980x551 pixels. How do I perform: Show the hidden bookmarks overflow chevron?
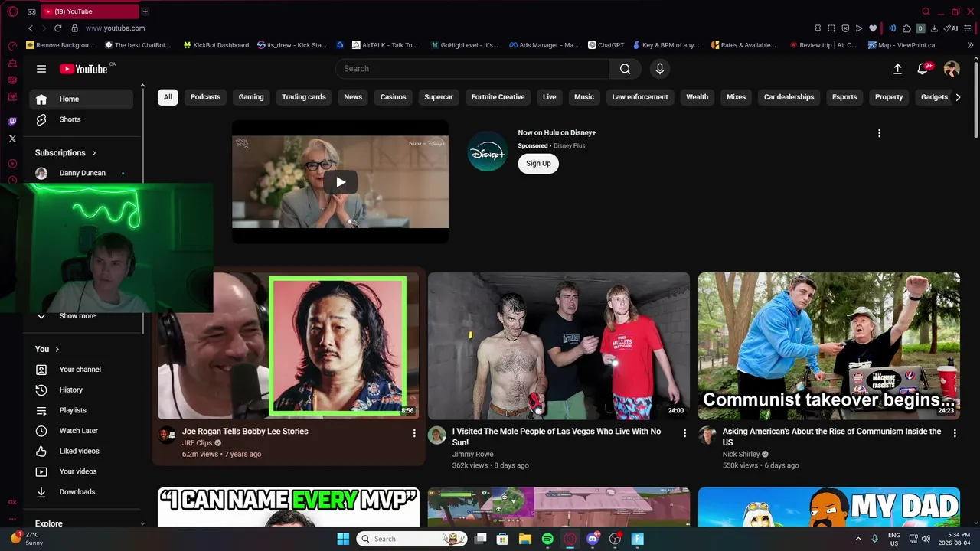click(x=971, y=45)
